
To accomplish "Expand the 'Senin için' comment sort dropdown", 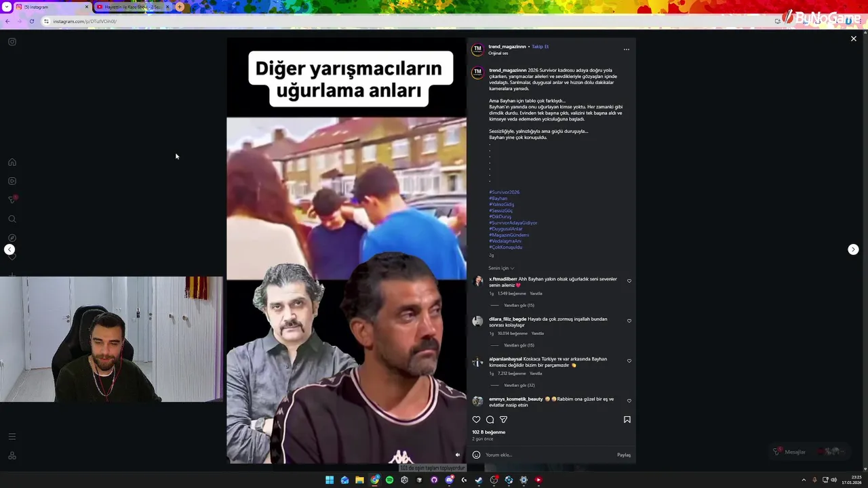I will point(501,268).
